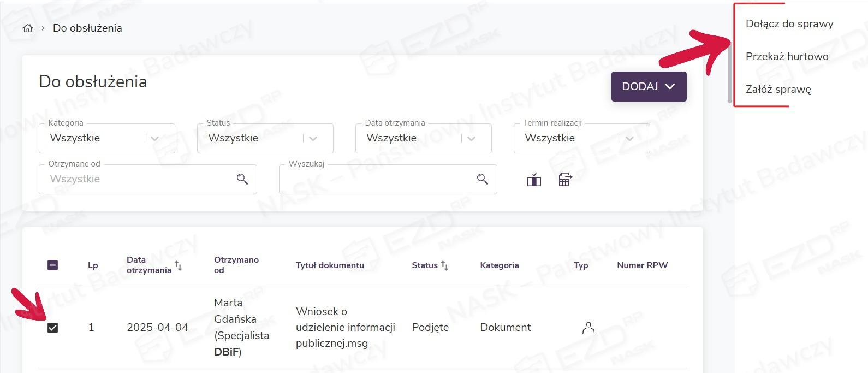Click the home breadcrumb icon

coord(28,28)
